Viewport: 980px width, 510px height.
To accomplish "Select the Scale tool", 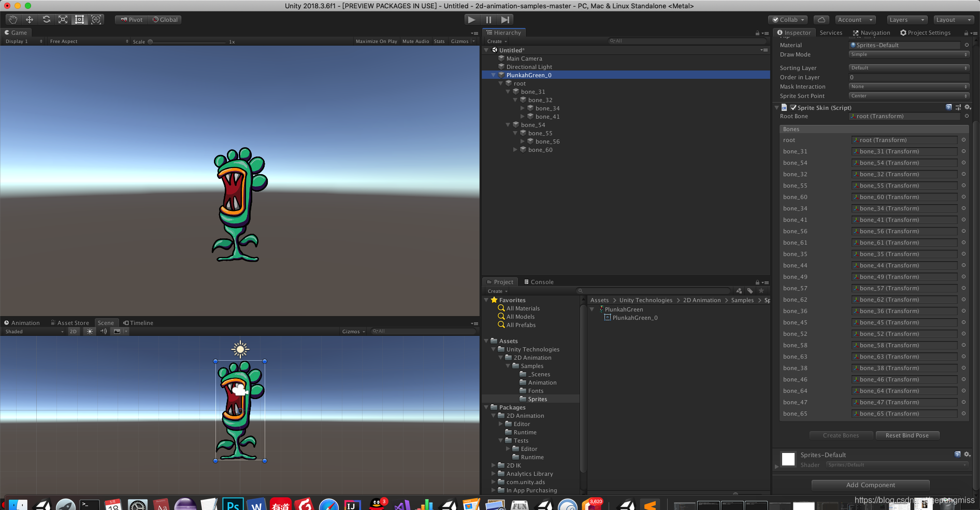I will pyautogui.click(x=63, y=20).
